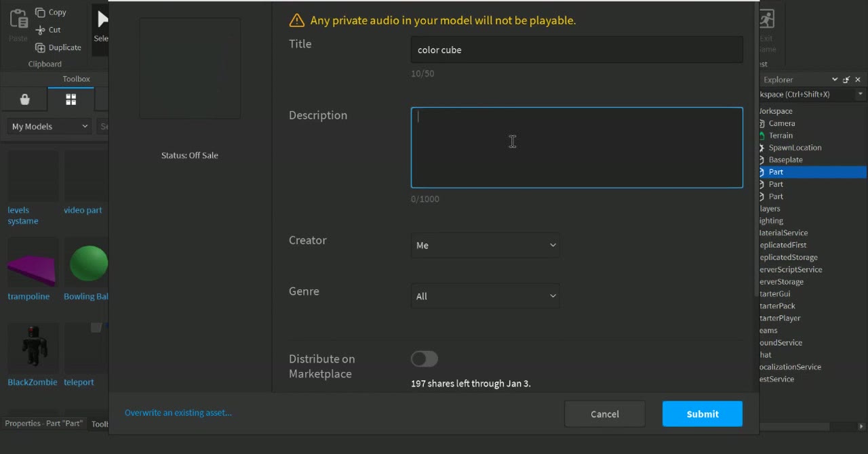Select LocalizationService in Explorer tree
Viewport: 868px width, 454px height.
(x=790, y=367)
